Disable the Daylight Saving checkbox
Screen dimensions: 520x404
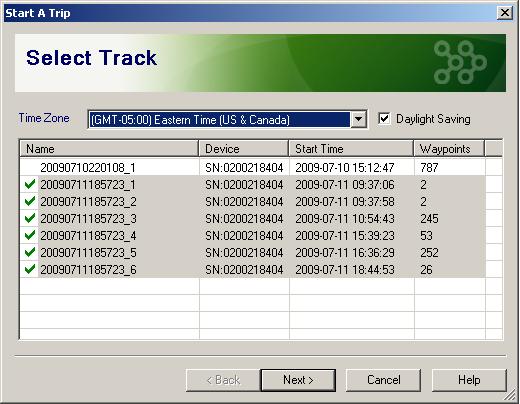[x=384, y=119]
